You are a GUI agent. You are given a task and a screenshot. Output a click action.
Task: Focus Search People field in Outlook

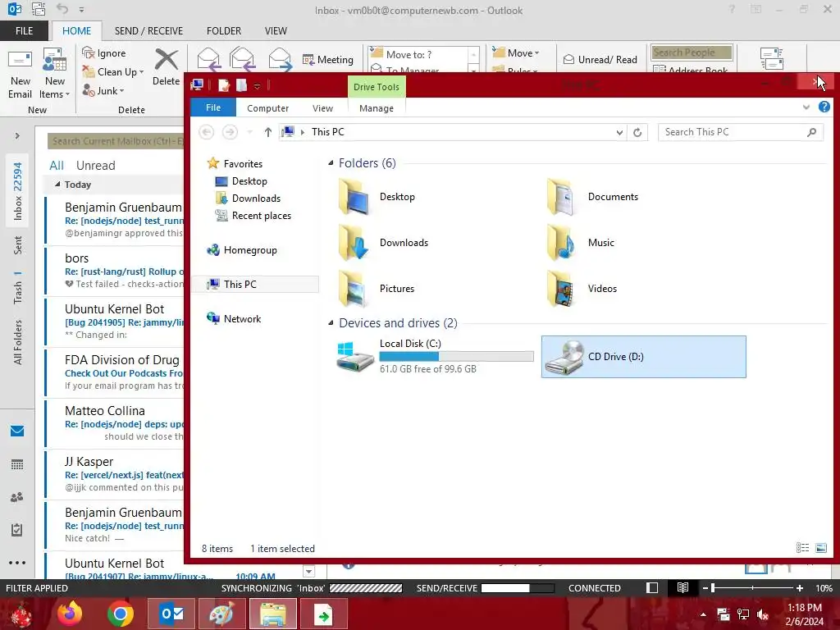[x=691, y=52]
